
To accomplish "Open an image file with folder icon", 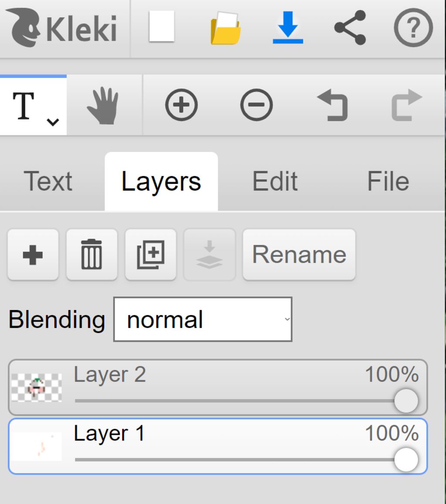I will tap(225, 28).
